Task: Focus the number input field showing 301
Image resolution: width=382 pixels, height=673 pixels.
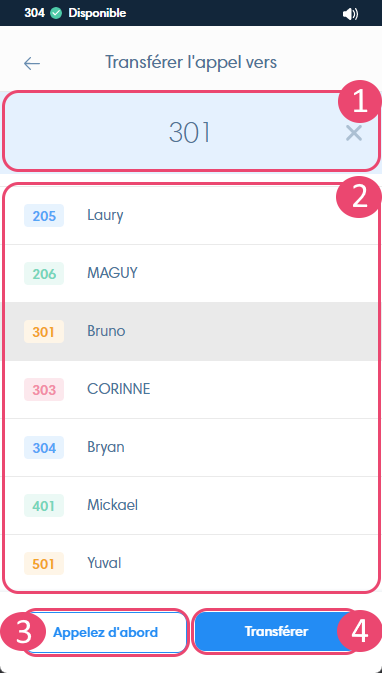Action: coord(191,132)
